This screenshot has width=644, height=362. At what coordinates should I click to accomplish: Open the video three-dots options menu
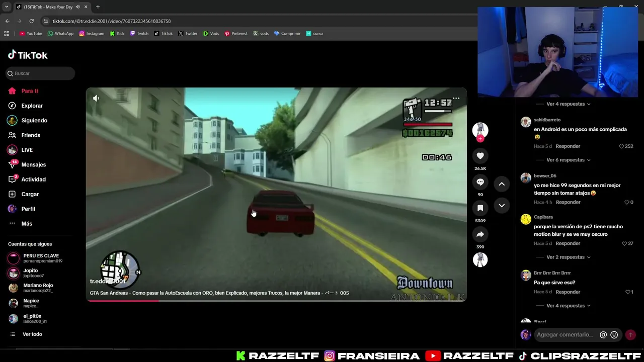coord(456,99)
